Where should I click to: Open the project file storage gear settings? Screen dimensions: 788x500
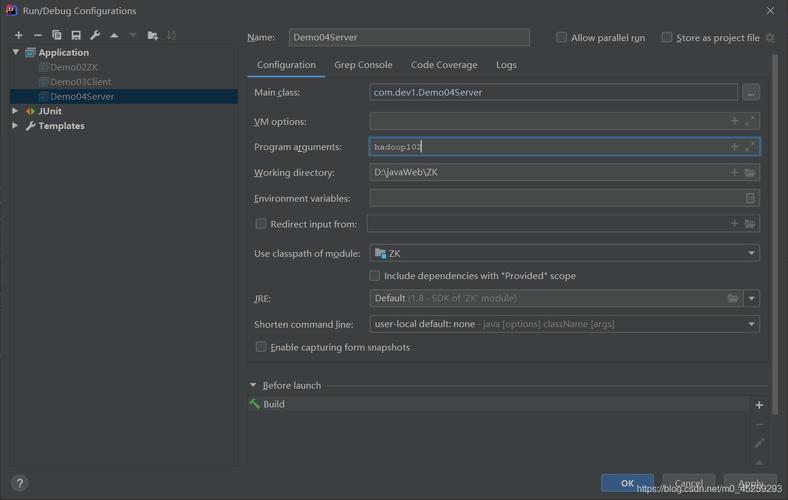[x=770, y=38]
